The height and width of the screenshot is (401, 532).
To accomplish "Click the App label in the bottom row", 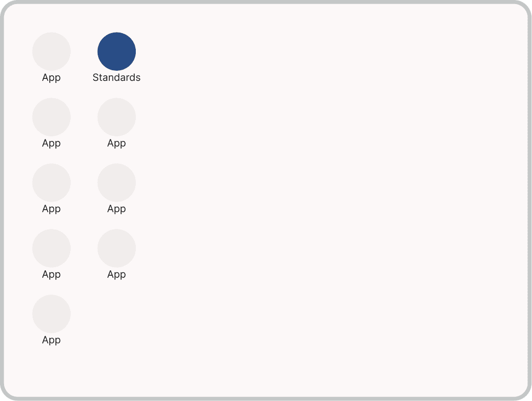I will click(x=51, y=340).
